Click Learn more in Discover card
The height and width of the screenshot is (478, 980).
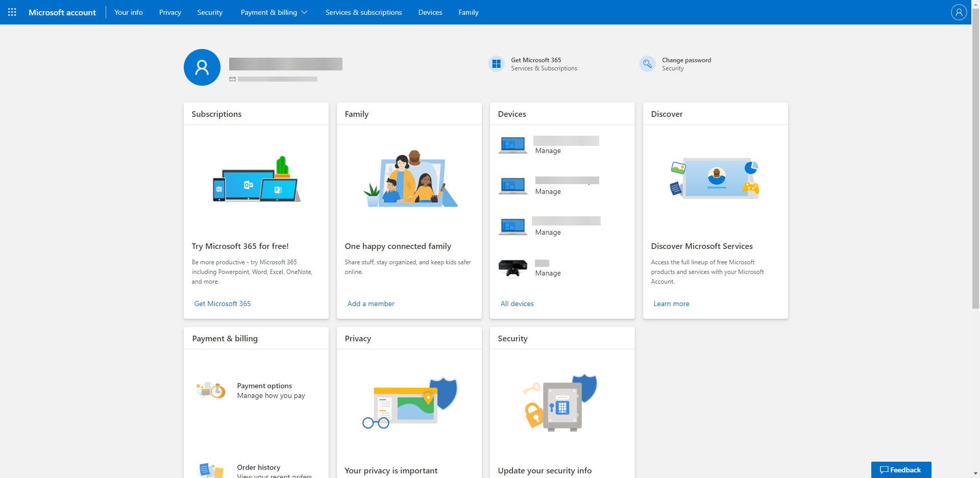[672, 304]
